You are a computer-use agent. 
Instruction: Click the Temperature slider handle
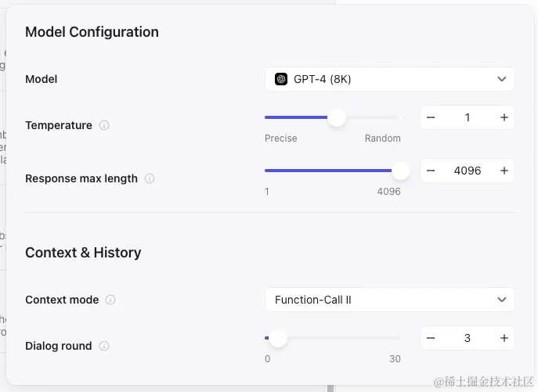(337, 117)
